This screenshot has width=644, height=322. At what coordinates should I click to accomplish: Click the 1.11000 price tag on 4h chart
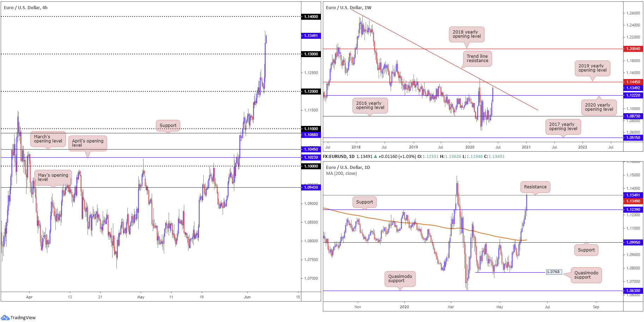pyautogui.click(x=311, y=129)
